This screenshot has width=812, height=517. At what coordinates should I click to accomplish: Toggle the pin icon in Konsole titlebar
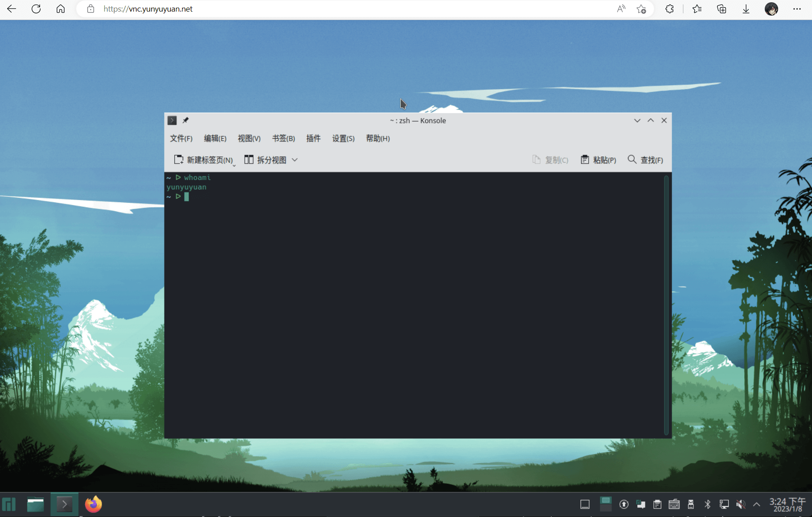pos(186,120)
